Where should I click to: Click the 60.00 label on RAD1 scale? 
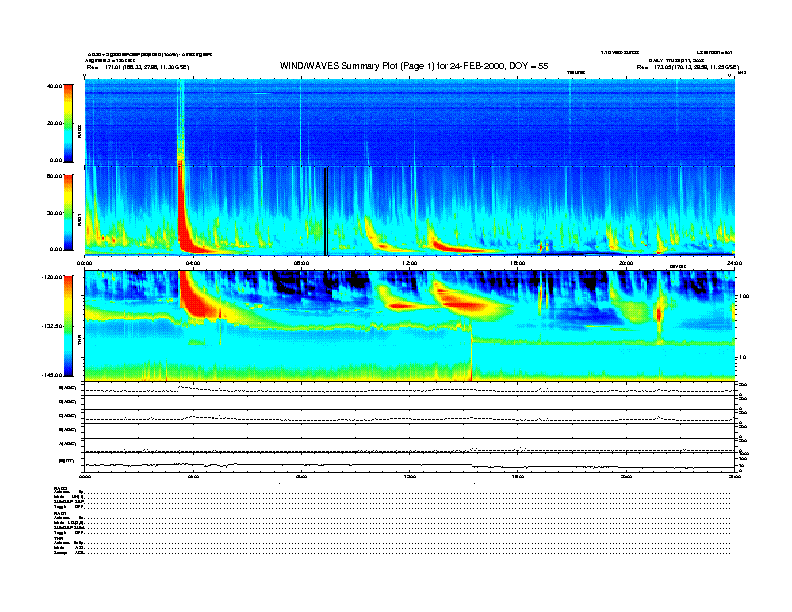54,176
